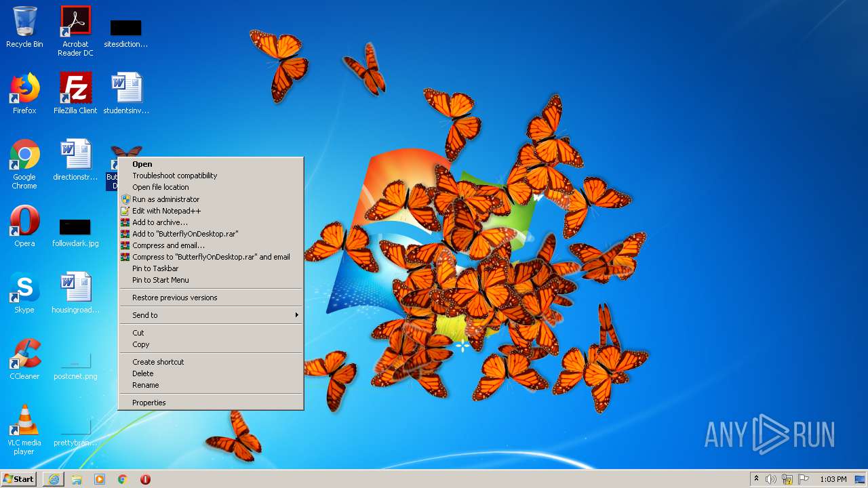Choose Pin to Start Menu
The image size is (868, 488).
211,280
